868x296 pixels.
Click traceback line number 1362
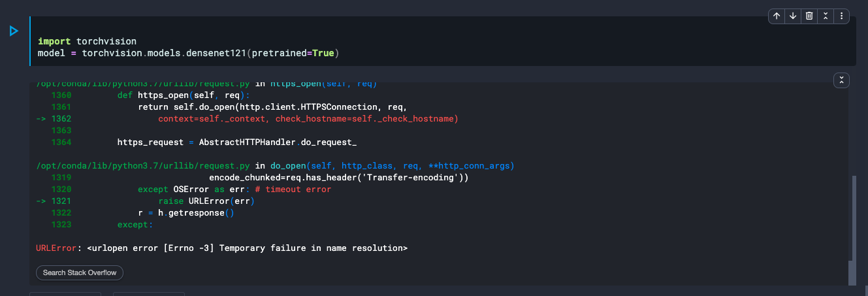pyautogui.click(x=61, y=119)
